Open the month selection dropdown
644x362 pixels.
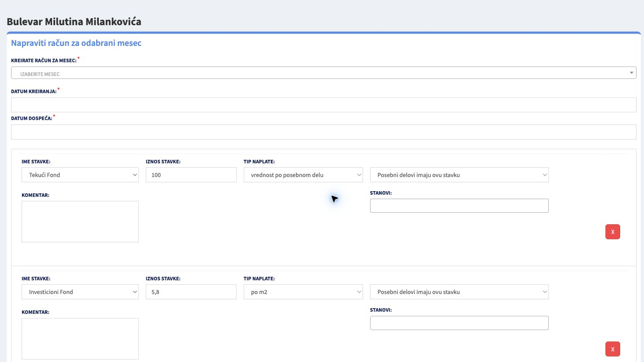click(x=323, y=73)
